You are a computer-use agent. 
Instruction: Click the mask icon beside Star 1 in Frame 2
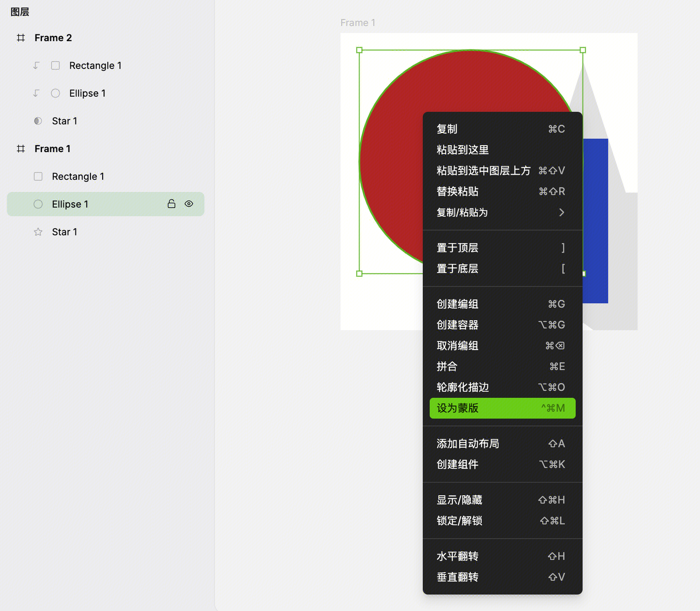tap(38, 121)
